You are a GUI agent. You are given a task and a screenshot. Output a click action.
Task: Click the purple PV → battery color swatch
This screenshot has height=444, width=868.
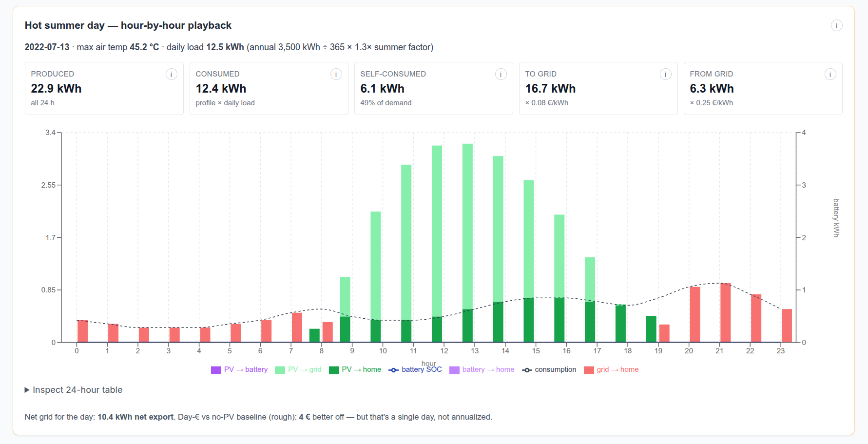(216, 370)
